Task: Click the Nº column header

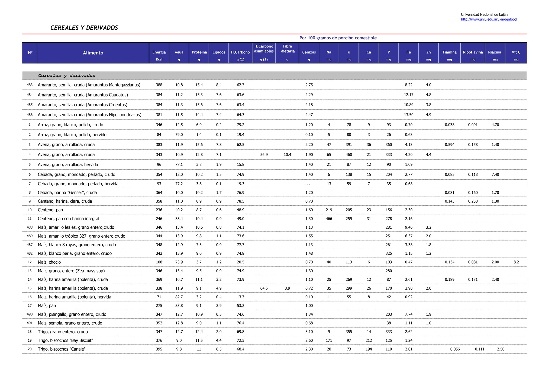Action: [x=30, y=53]
